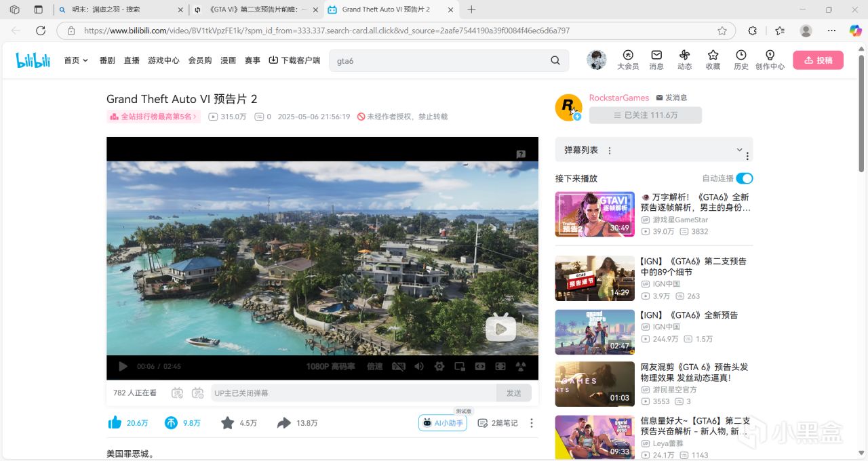Click the 投稿 upload button
This screenshot has width=868, height=461.
[818, 60]
